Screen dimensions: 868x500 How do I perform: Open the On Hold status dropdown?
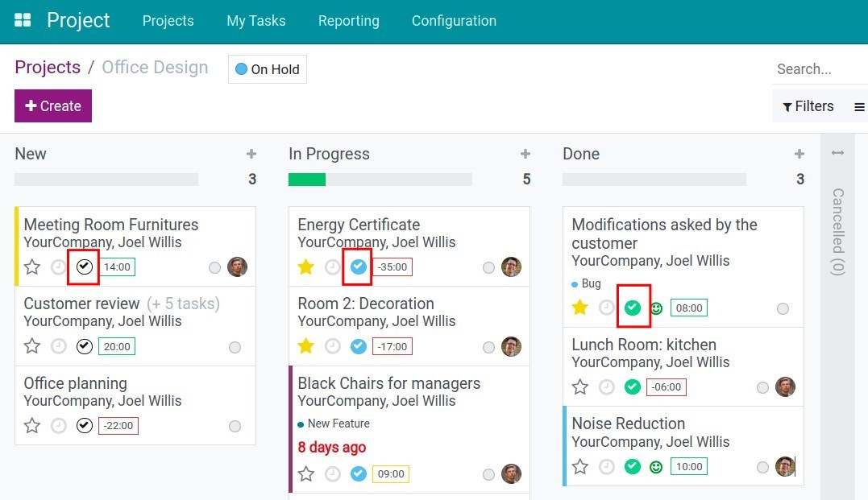tap(268, 69)
